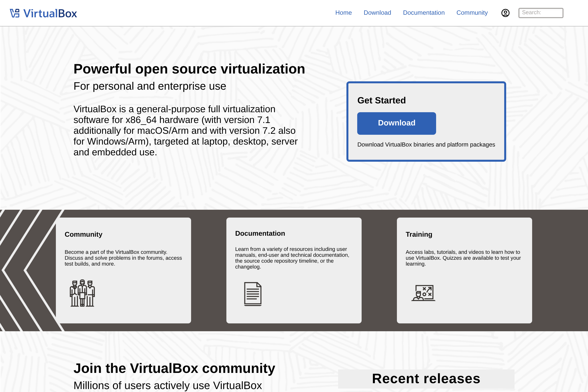
Task: Click the VirtualBox text in the header
Action: (49, 13)
